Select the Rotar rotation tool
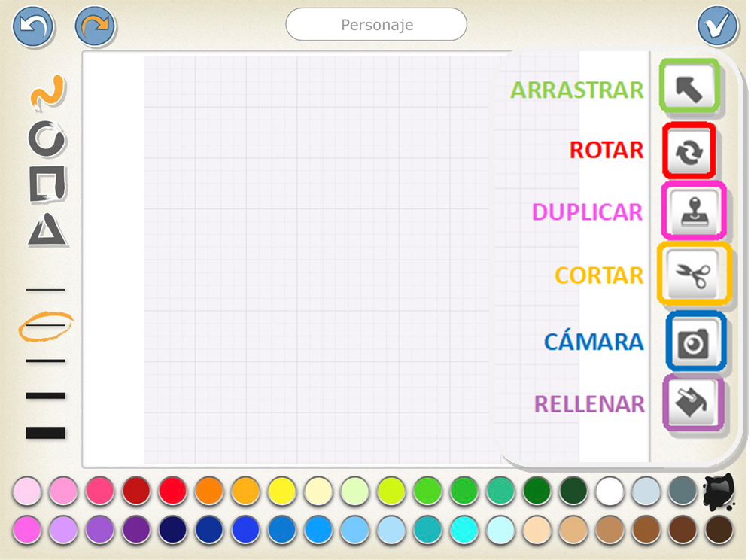Screen dimensions: 751x560 [690, 150]
